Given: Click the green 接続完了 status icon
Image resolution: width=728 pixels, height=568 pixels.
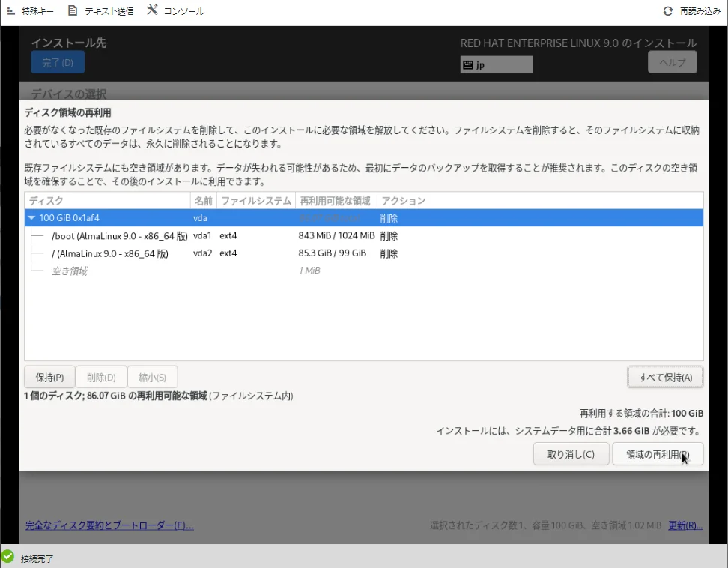Looking at the screenshot, I should pos(8,557).
